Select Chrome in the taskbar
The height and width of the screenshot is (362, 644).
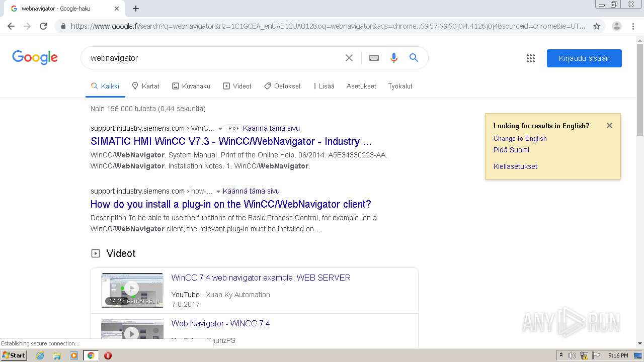click(91, 355)
